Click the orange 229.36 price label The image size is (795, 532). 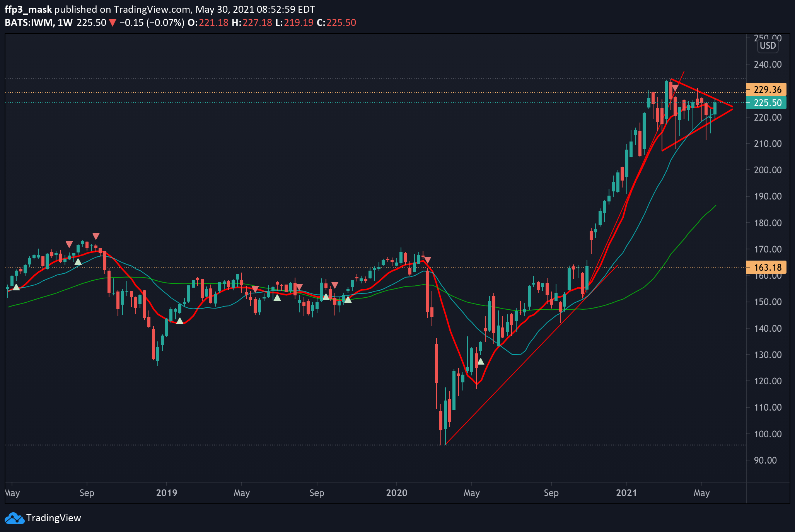(x=766, y=90)
